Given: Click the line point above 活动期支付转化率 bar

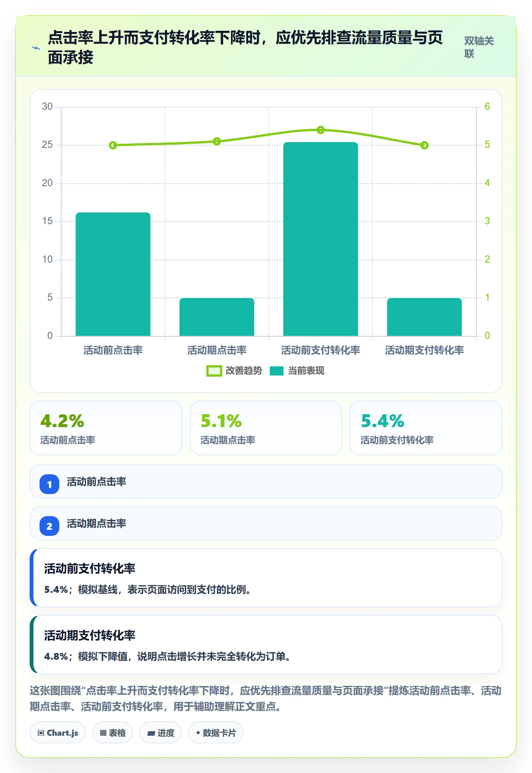Looking at the screenshot, I should coord(424,145).
